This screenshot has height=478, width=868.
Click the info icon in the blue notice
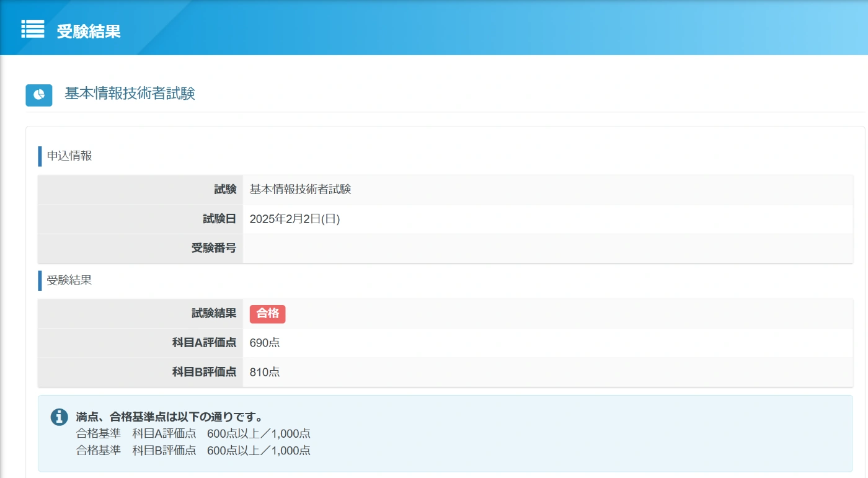pos(59,417)
